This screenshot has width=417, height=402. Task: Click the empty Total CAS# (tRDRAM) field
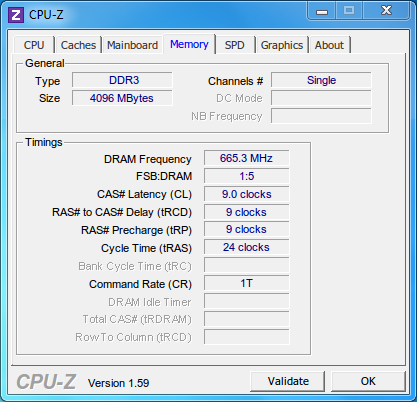pos(247,319)
